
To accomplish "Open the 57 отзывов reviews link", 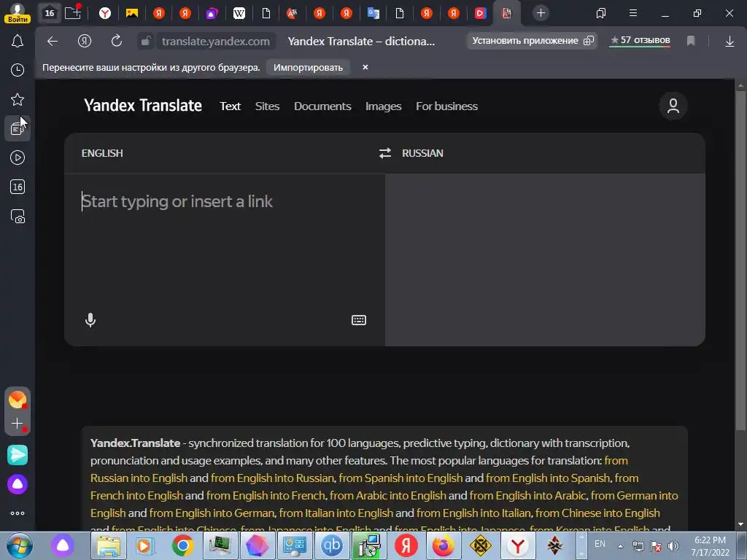I will [640, 41].
